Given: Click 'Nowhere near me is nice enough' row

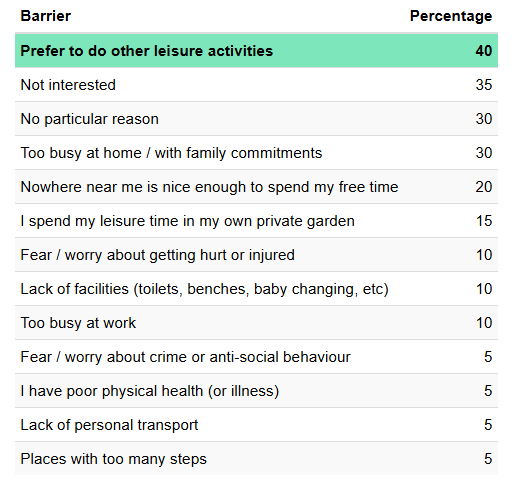Looking at the screenshot, I should point(256,187).
